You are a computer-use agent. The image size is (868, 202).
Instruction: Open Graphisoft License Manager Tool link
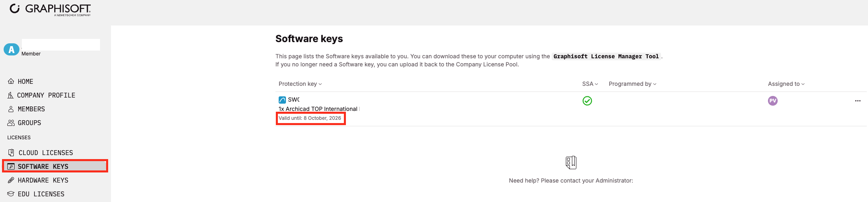pos(606,56)
